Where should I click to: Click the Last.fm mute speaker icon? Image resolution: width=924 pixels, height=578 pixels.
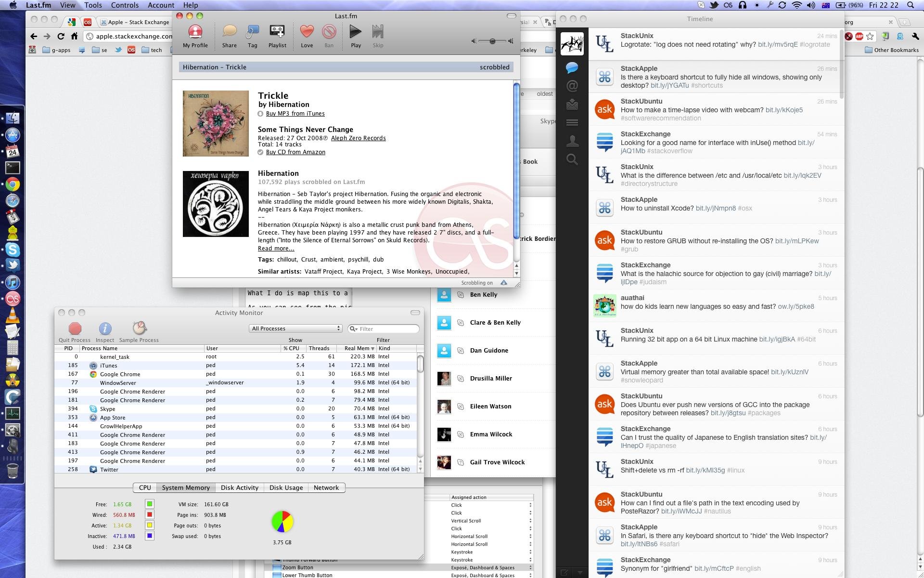pos(474,41)
